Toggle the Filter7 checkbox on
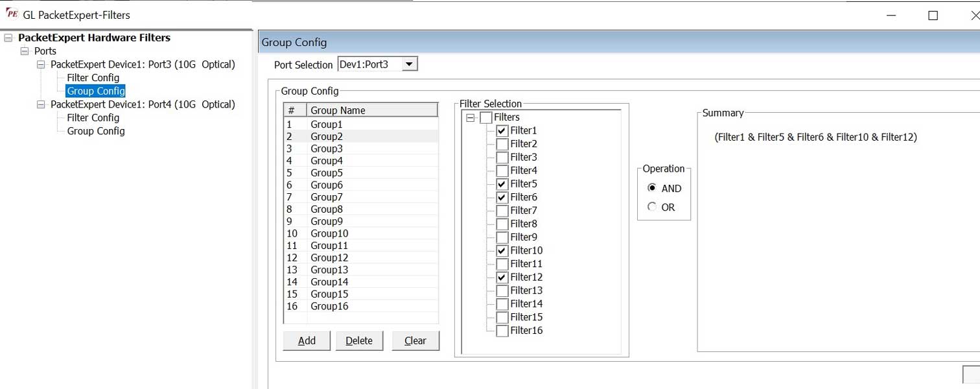This screenshot has height=389, width=980. [502, 211]
